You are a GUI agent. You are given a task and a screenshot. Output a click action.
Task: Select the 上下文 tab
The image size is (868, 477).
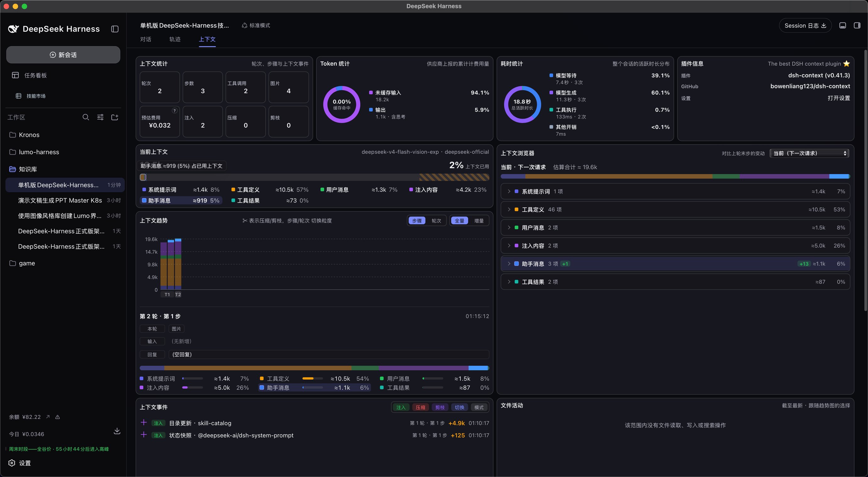(x=207, y=39)
